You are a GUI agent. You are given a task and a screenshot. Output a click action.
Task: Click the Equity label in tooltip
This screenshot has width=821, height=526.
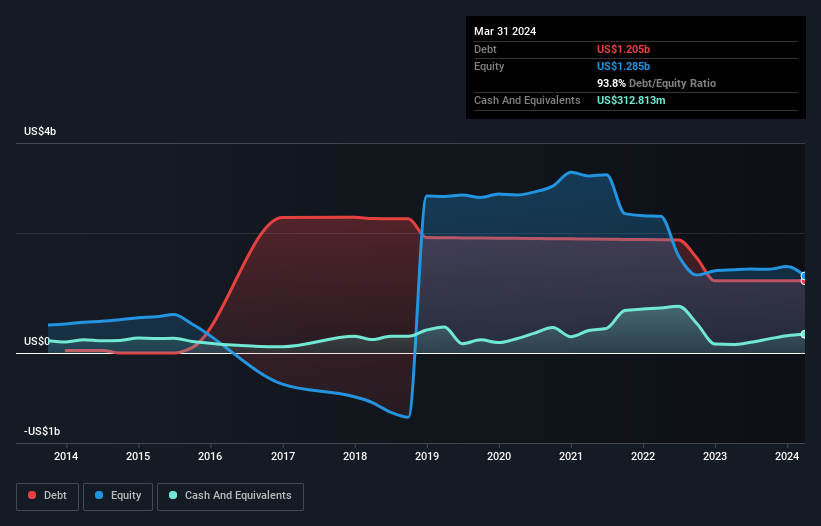click(x=489, y=66)
